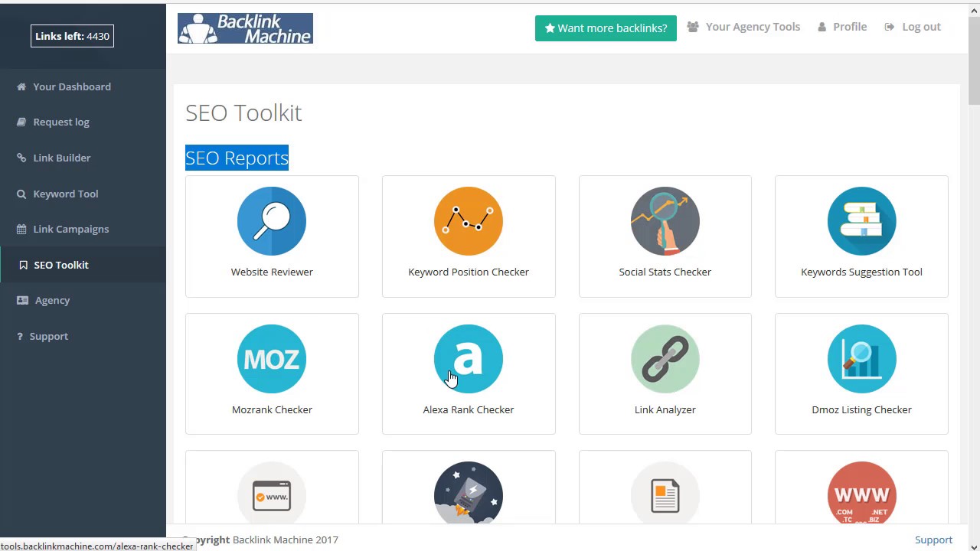Viewport: 980px width, 551px height.
Task: Open Keyword Tool in sidebar
Action: pos(66,194)
